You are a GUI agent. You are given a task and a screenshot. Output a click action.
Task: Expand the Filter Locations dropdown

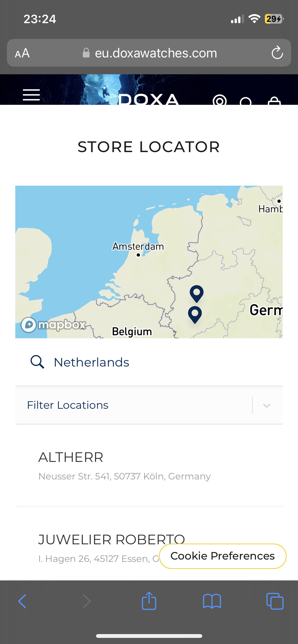149,405
